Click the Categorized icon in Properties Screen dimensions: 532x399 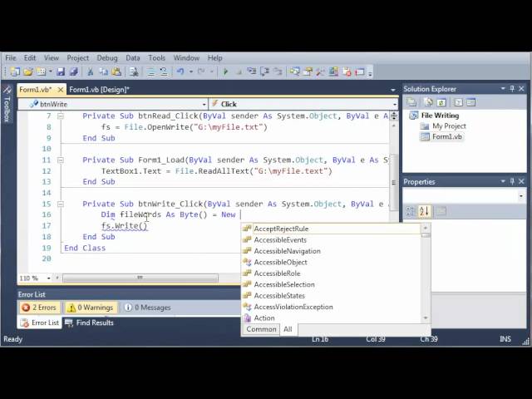[411, 211]
